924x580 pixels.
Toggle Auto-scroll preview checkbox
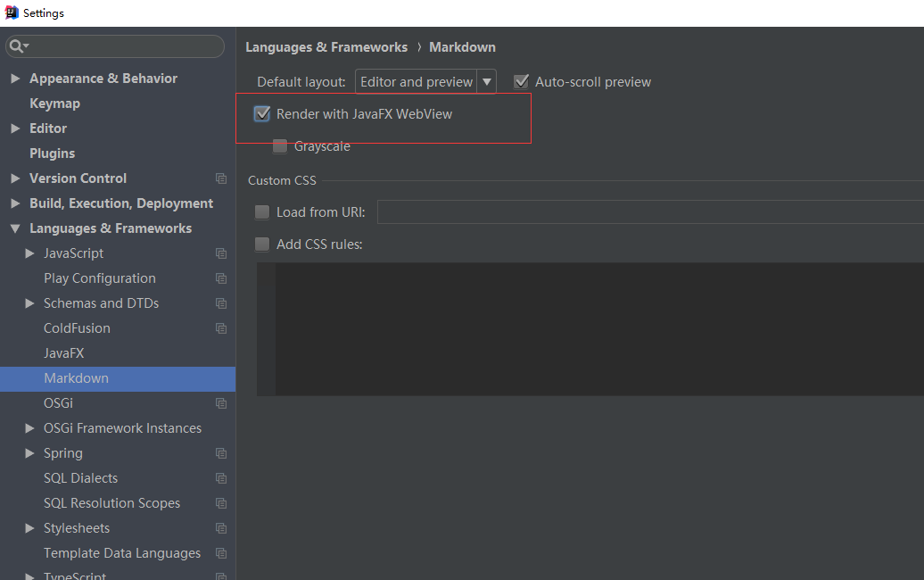[x=521, y=81]
